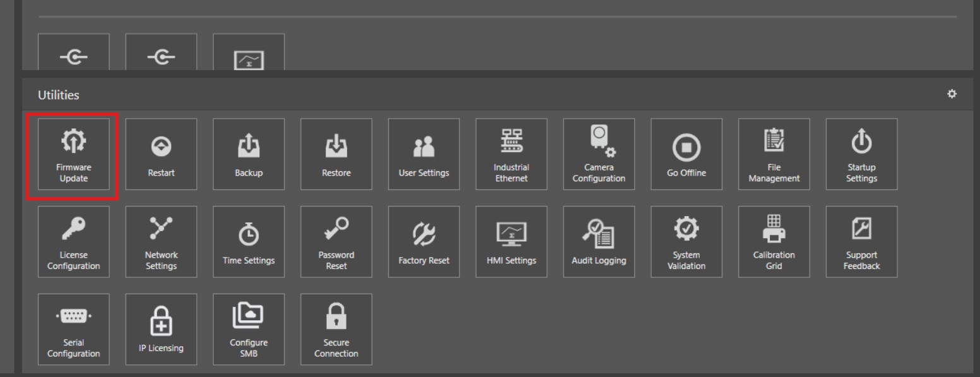Start a Factory Reset
This screenshot has width=980, height=377.
(x=424, y=242)
